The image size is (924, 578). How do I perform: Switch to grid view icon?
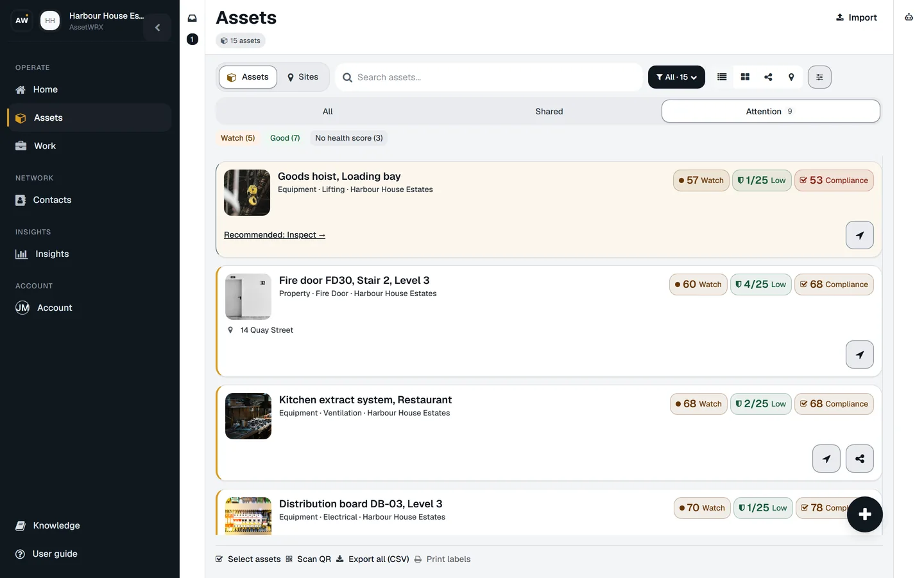point(745,77)
